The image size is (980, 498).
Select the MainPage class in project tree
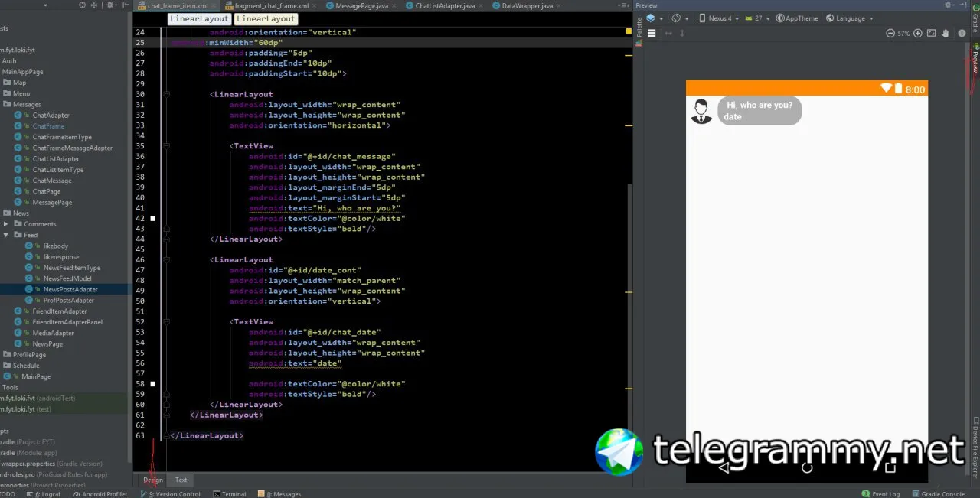click(x=36, y=376)
